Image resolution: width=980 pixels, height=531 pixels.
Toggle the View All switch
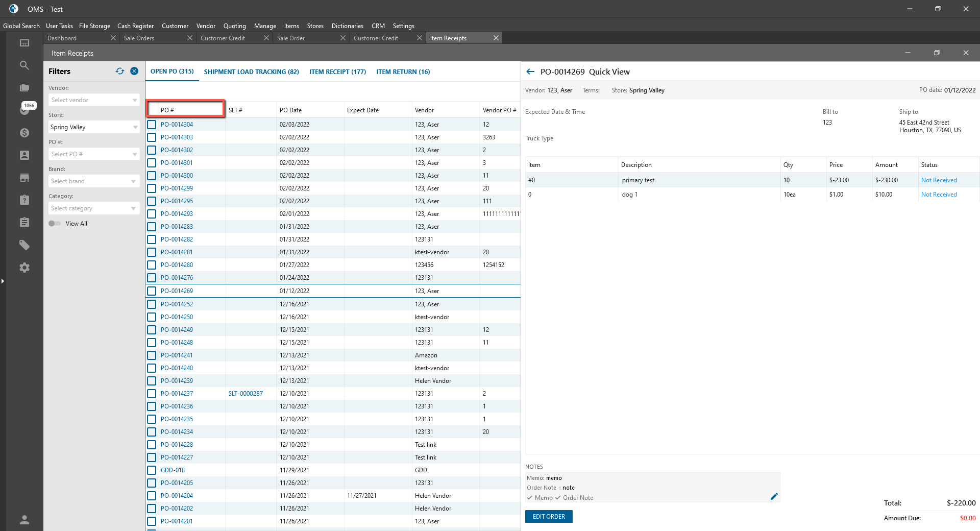tap(55, 224)
